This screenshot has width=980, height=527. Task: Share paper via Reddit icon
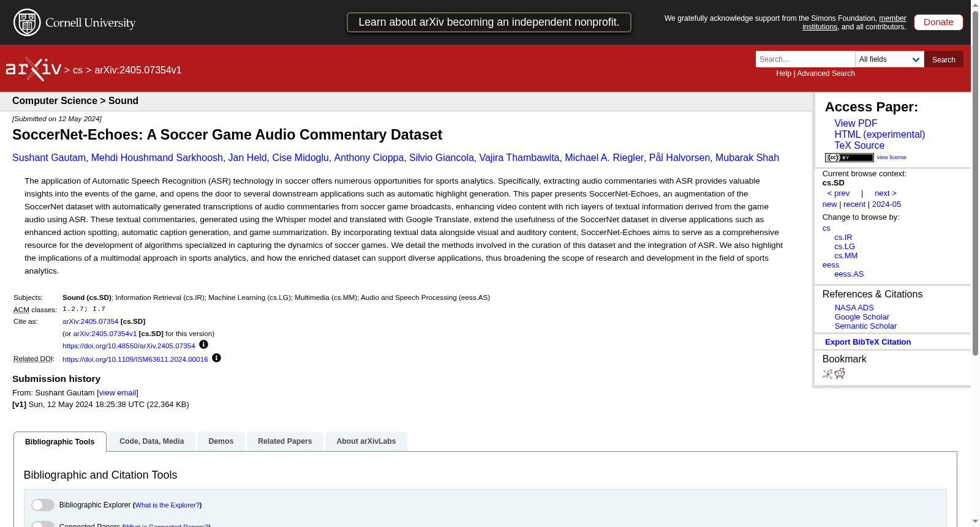click(x=840, y=373)
